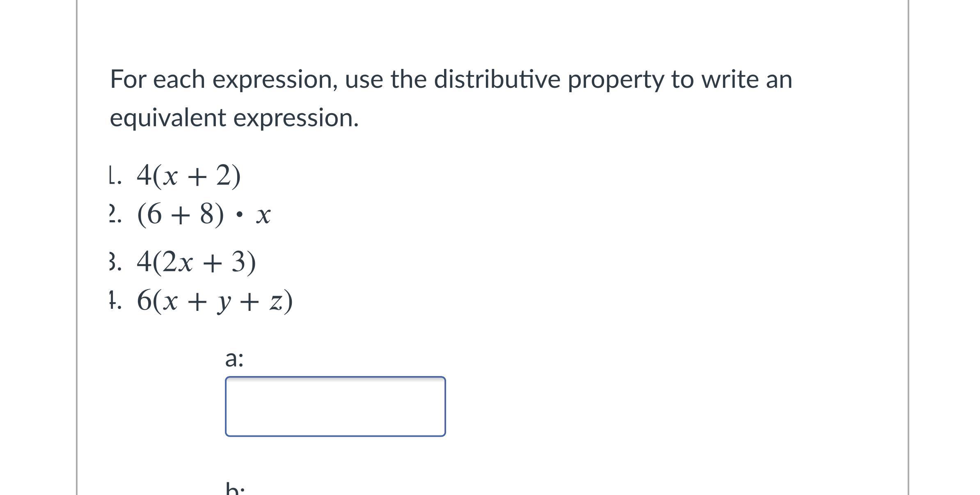Click the multiplication dot in the second expression
Image resolution: width=980 pixels, height=495 pixels.
tap(240, 214)
